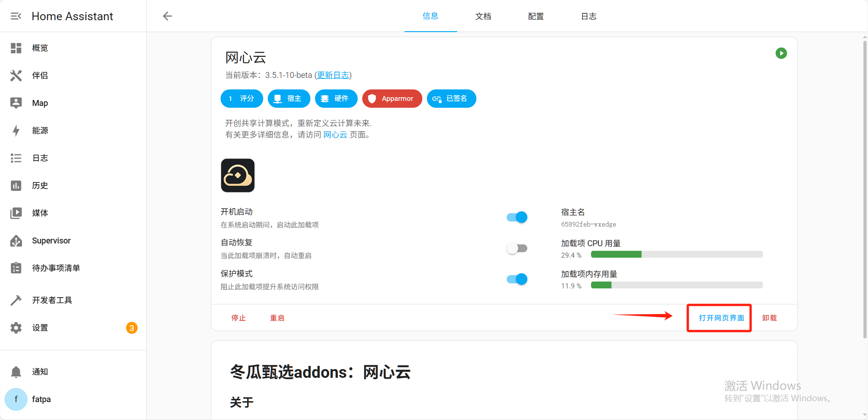Follow the 网心云 page link in the description
868x420 pixels.
[x=335, y=135]
